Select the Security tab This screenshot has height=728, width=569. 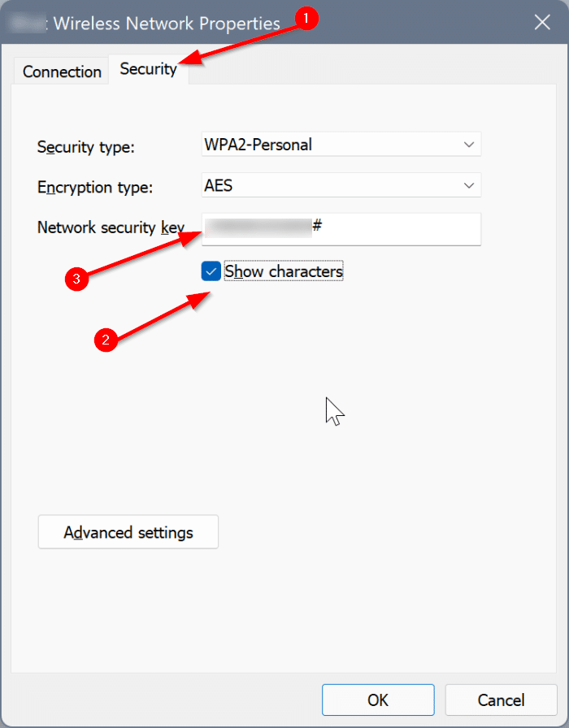tap(148, 69)
